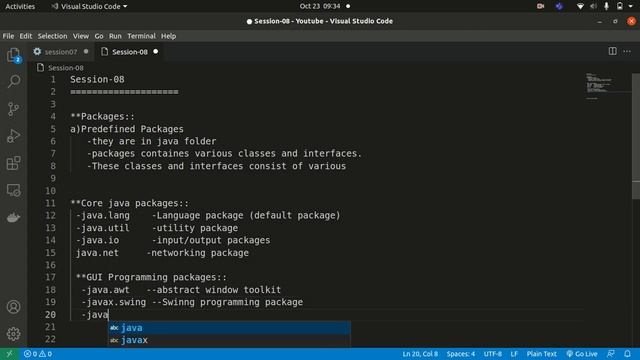The width and height of the screenshot is (640, 360).
Task: Click the microphone indicator in top bar
Action: tap(607, 6)
